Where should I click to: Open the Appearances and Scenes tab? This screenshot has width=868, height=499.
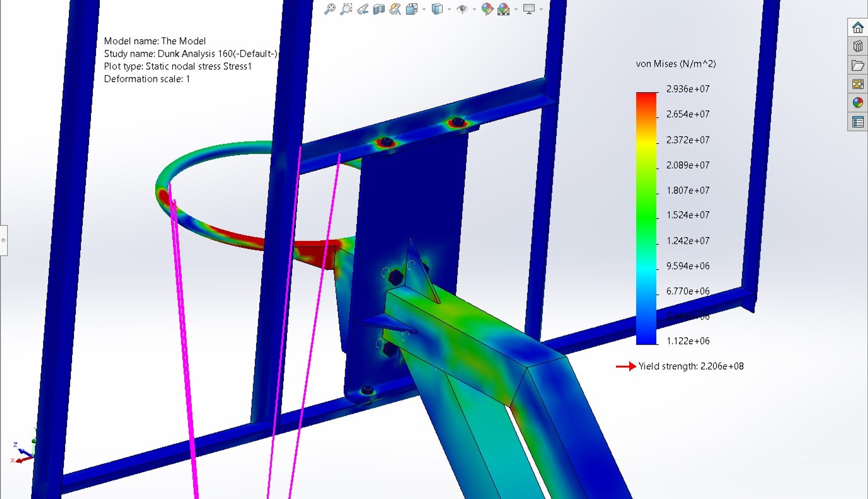point(858,103)
